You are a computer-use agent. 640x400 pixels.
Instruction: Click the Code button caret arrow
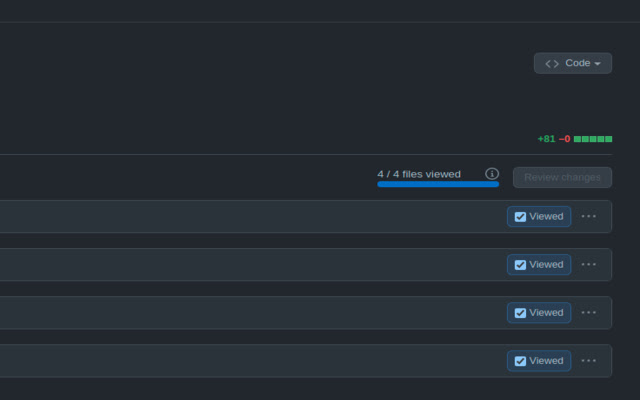[x=597, y=64]
